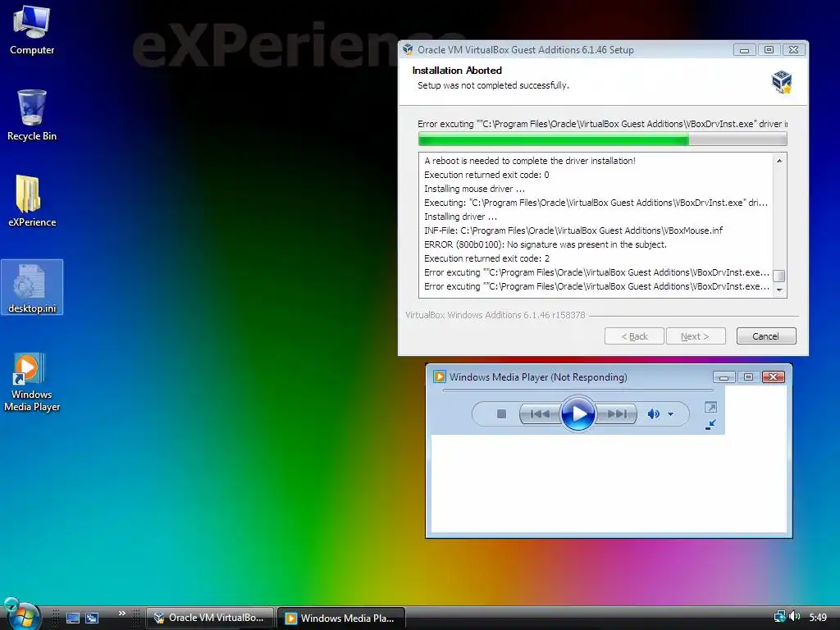Activate the Oracle VM VirtualBox taskbar button

tap(210, 618)
